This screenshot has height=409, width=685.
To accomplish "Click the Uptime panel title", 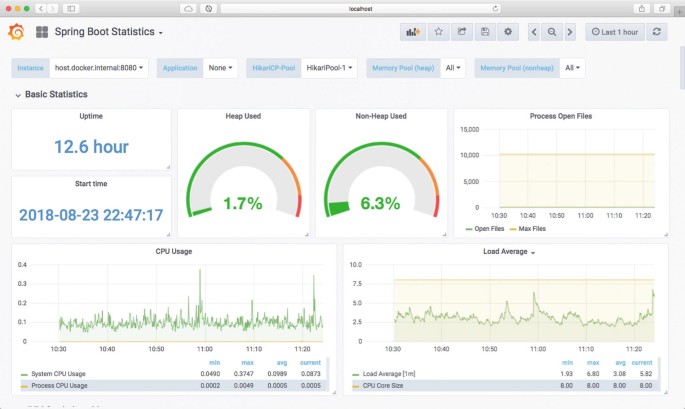I will point(91,116).
